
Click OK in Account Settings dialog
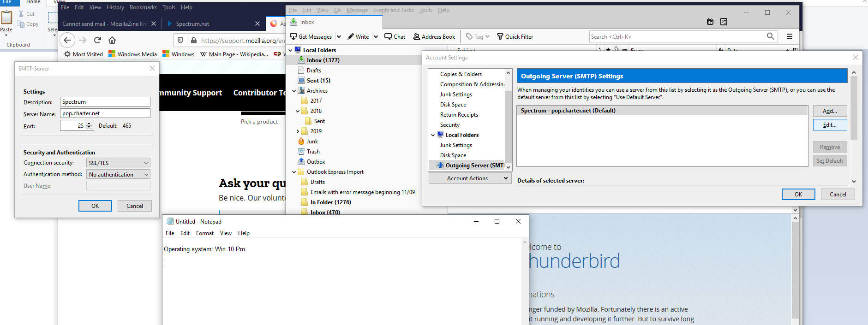click(798, 195)
